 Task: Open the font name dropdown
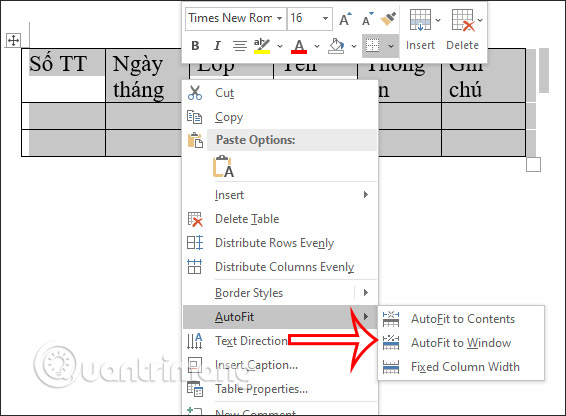[279, 18]
